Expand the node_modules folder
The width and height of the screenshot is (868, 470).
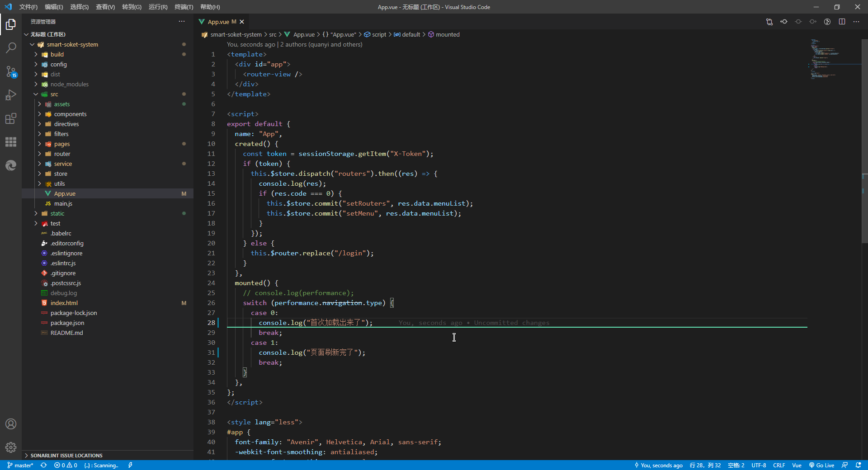coord(108,84)
